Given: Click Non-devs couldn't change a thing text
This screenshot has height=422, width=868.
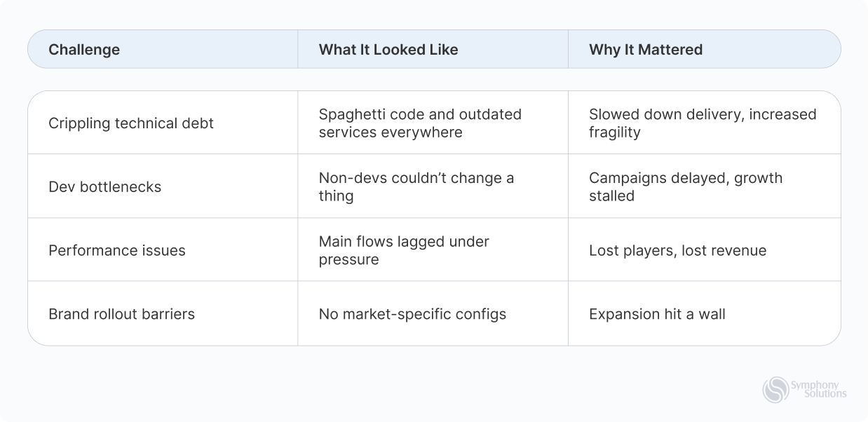Looking at the screenshot, I should pos(416,187).
